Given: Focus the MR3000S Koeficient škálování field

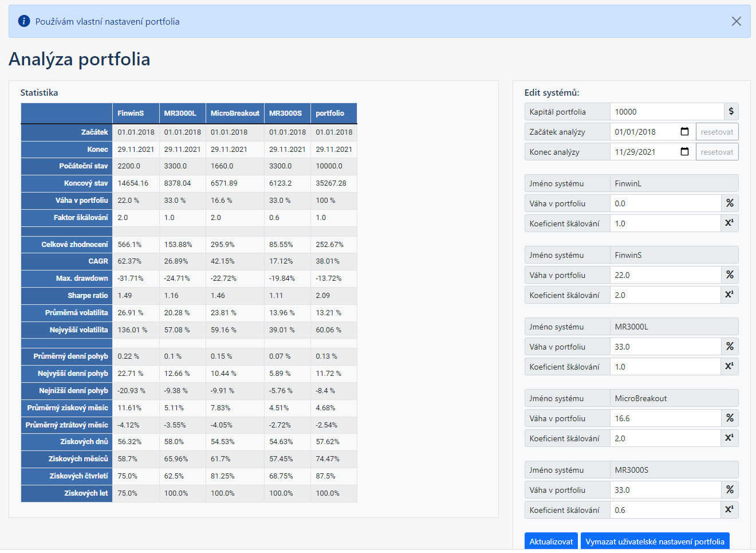Looking at the screenshot, I should click(666, 510).
